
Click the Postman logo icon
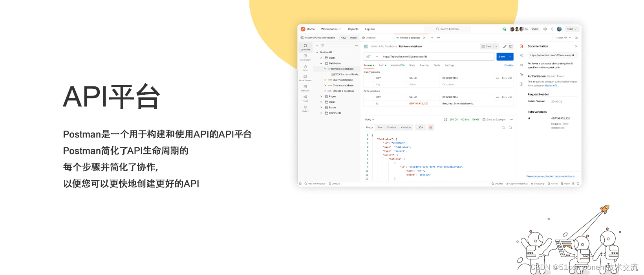(303, 29)
